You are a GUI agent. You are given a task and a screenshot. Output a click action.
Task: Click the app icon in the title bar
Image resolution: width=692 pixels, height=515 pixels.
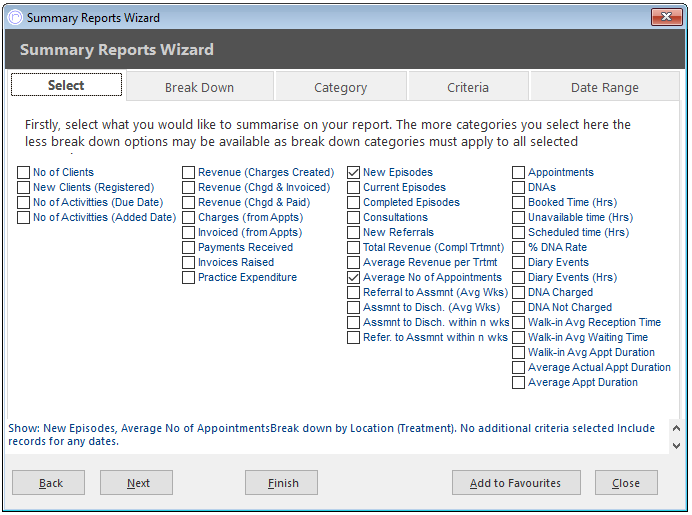15,18
